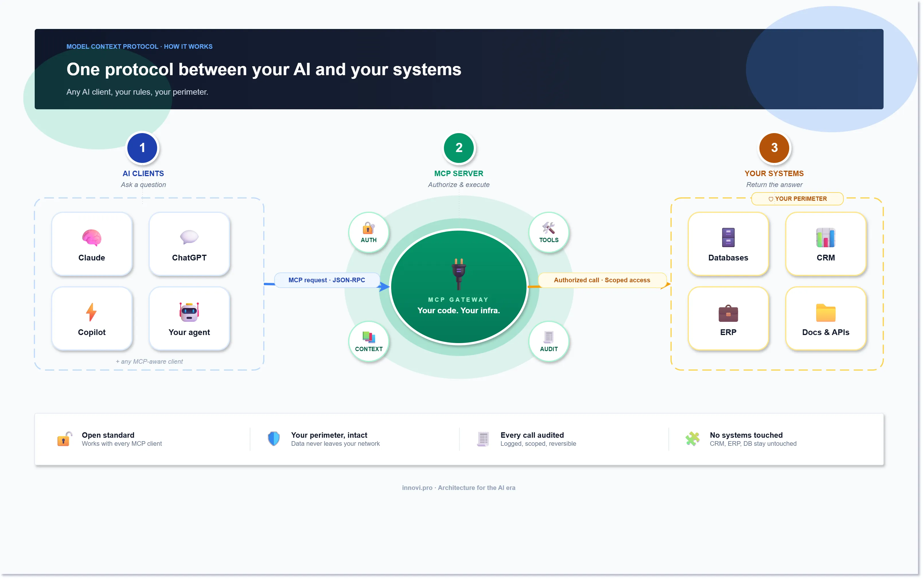Select the AUTH lock circle

point(369,232)
